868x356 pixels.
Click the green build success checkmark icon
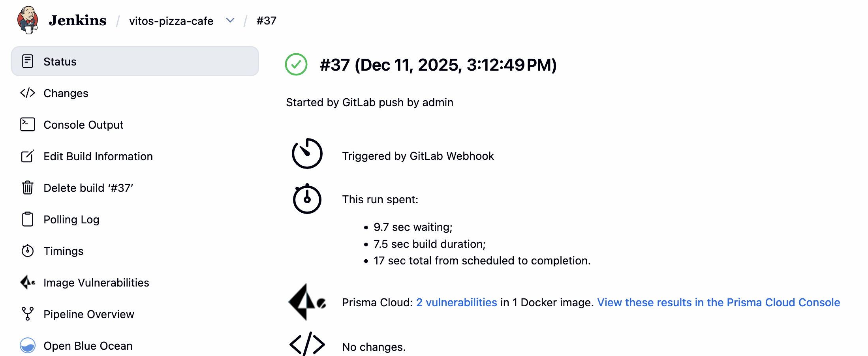point(296,64)
